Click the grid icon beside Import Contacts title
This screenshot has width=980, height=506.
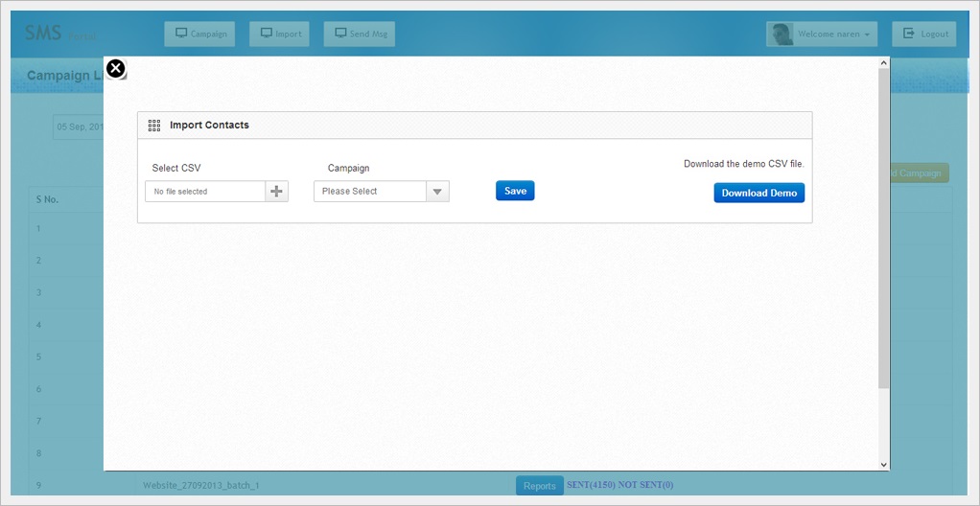pos(153,126)
